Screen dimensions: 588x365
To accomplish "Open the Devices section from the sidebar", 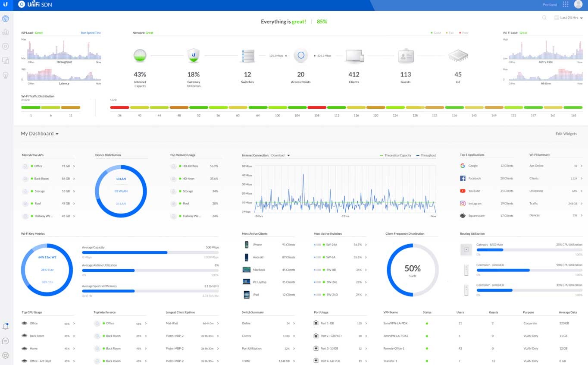I will click(6, 61).
